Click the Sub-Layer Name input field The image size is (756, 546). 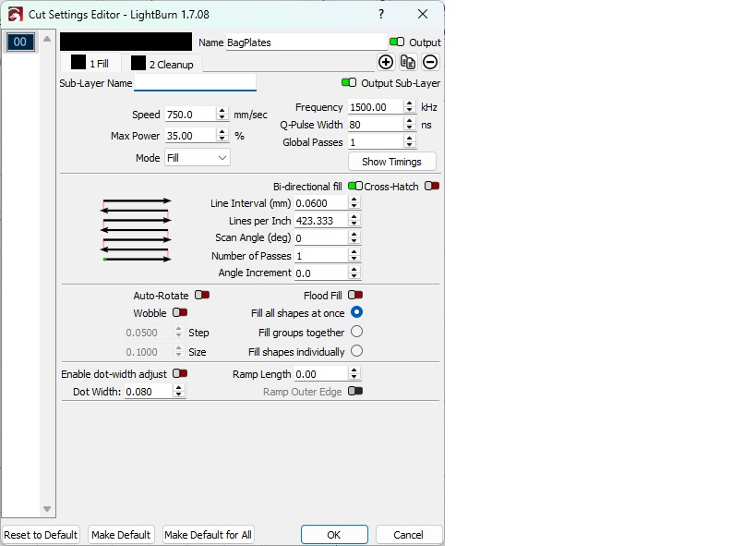click(x=195, y=82)
